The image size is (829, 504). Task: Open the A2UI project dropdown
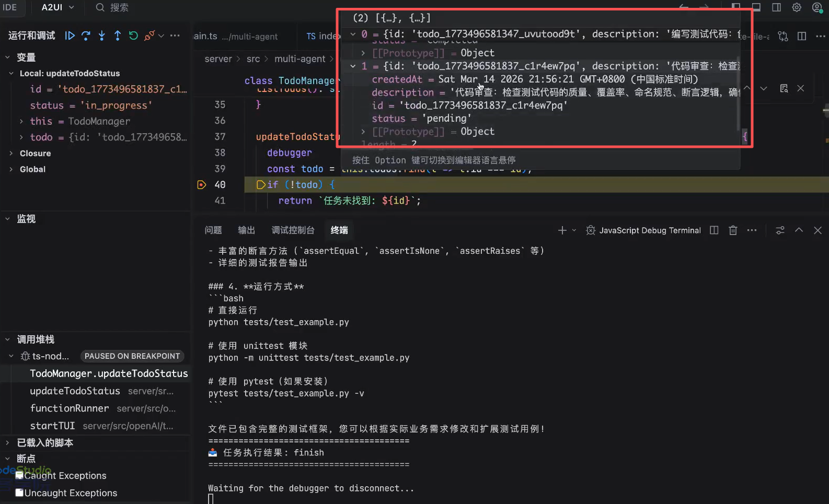(57, 7)
